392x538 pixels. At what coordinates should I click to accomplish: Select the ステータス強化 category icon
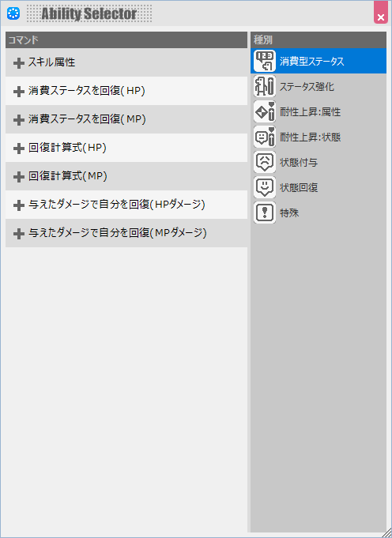pyautogui.click(x=265, y=86)
